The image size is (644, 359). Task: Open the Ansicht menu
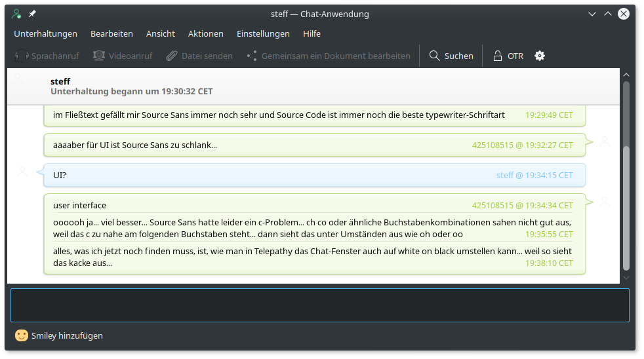tap(161, 33)
